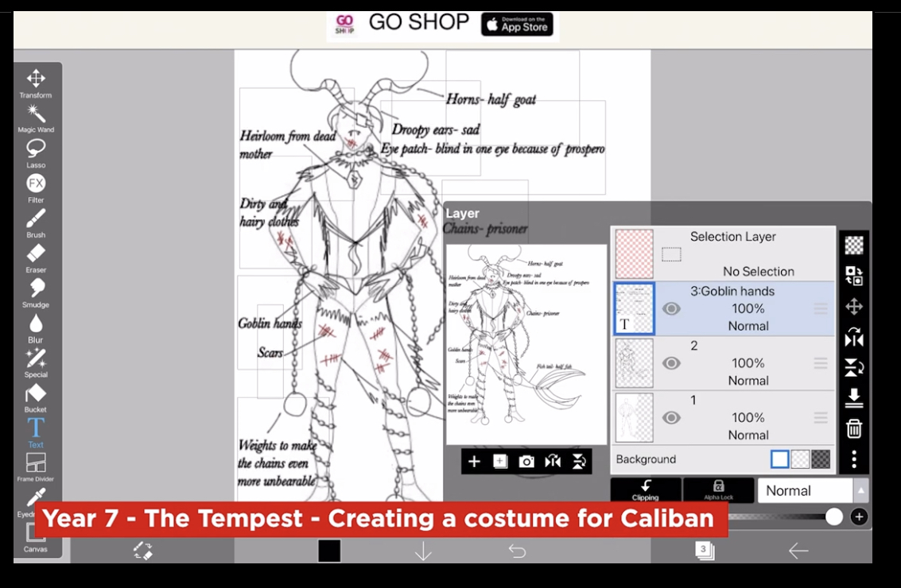Click the flip vertical icon in layer sidebar
Image resolution: width=901 pixels, height=588 pixels.
(854, 367)
